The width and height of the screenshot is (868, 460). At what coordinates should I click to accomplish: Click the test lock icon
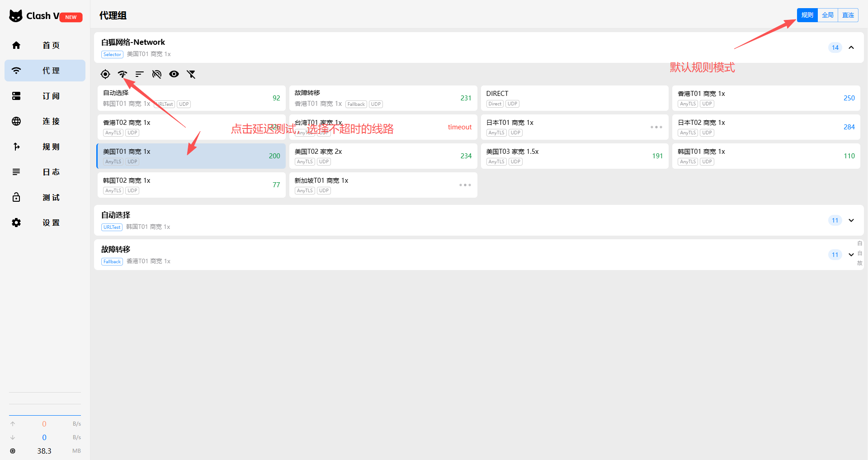pyautogui.click(x=16, y=197)
